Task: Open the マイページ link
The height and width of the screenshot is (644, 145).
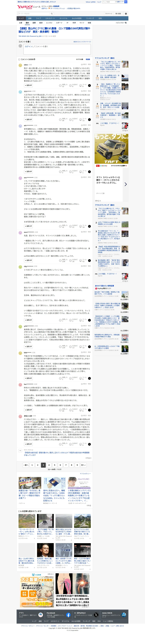Action: point(108,14)
